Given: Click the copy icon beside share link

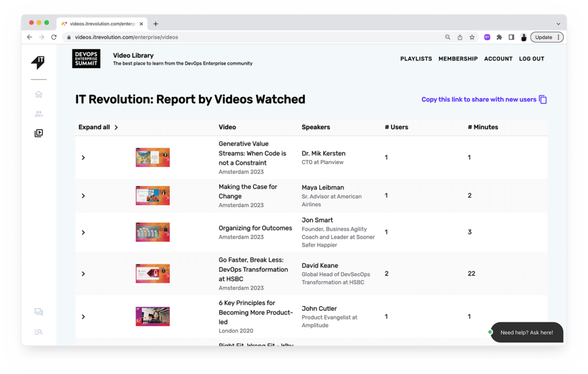Looking at the screenshot, I should (543, 99).
